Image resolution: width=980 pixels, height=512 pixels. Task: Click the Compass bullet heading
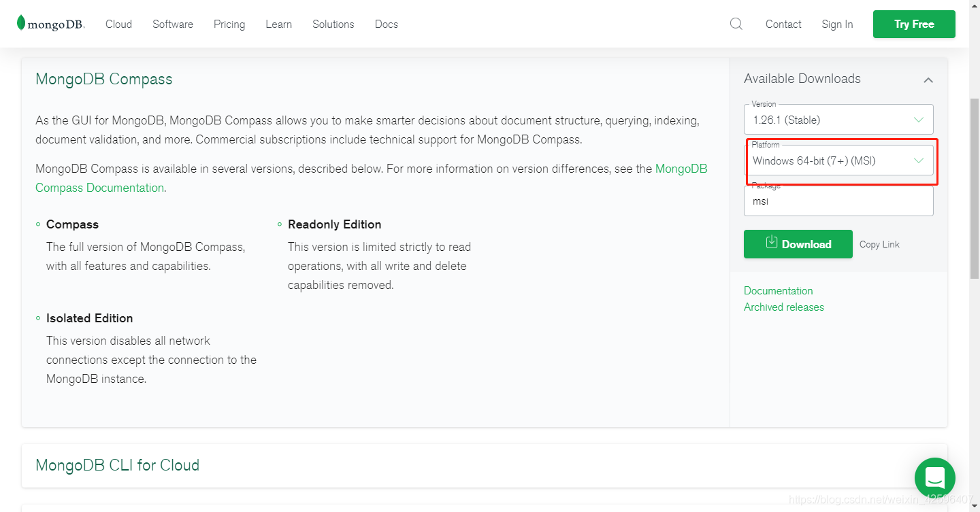click(x=72, y=224)
